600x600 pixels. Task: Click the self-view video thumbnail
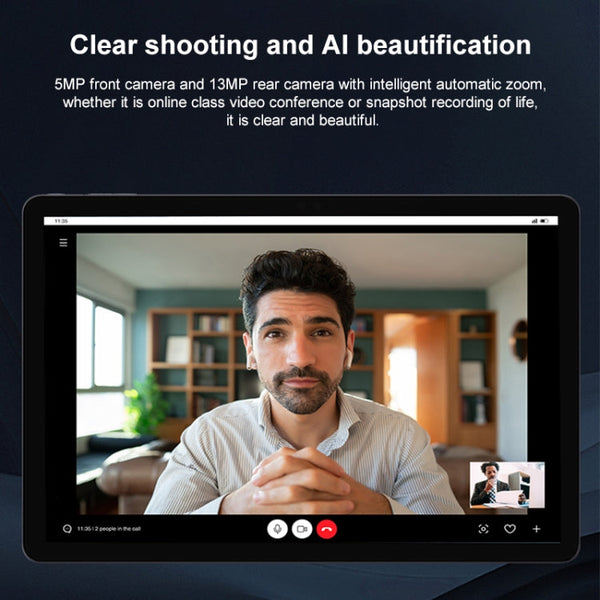(x=507, y=485)
